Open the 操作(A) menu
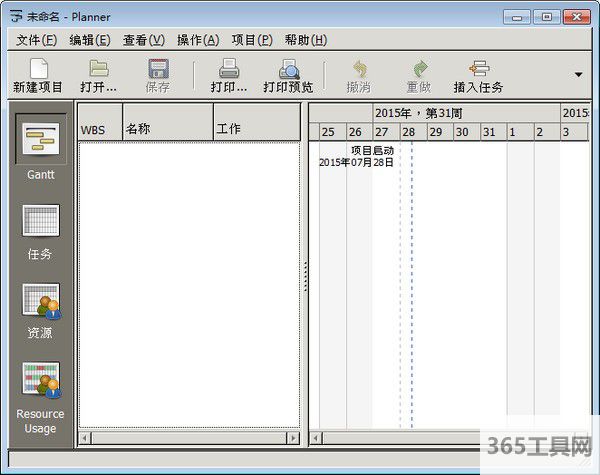The height and width of the screenshot is (475, 600). click(x=197, y=40)
